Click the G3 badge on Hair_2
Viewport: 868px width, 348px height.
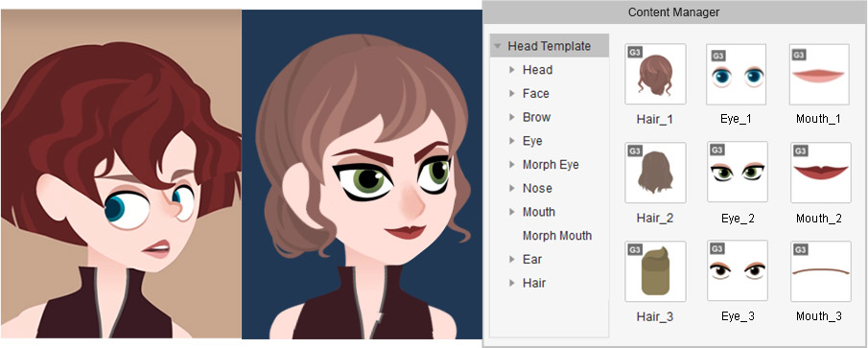tap(634, 151)
